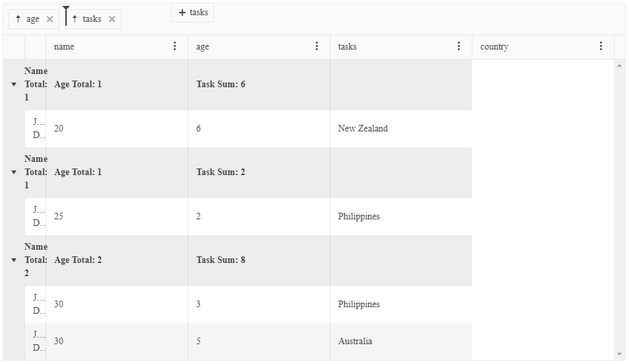Click the tasks column header title
629x364 pixels.
[x=347, y=47]
